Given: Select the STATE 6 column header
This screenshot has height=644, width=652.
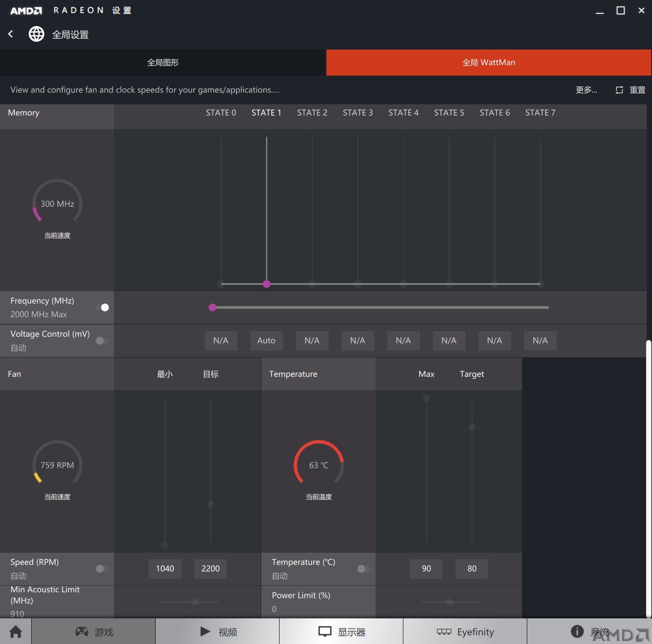Looking at the screenshot, I should point(495,113).
